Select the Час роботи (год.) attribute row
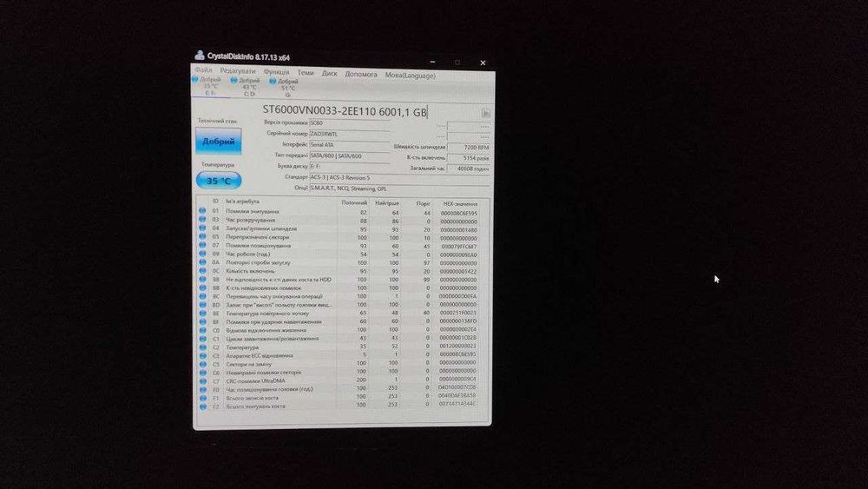868x489 pixels. click(340, 254)
